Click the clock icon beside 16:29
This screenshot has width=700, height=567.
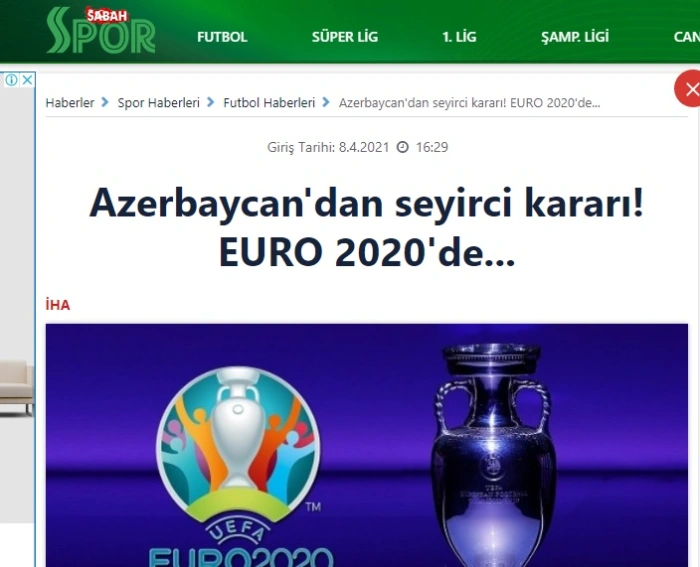tap(403, 147)
